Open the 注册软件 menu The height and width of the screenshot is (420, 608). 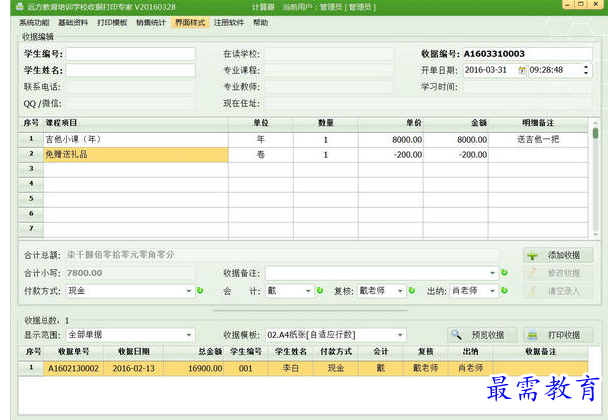tap(229, 22)
